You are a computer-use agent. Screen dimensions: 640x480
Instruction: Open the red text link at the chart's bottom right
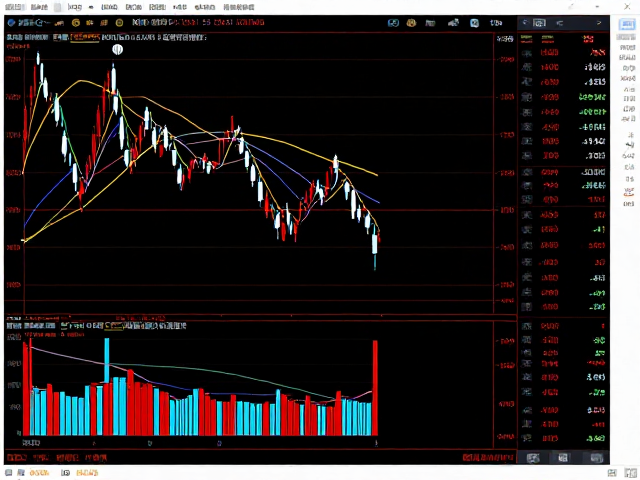tap(487, 458)
